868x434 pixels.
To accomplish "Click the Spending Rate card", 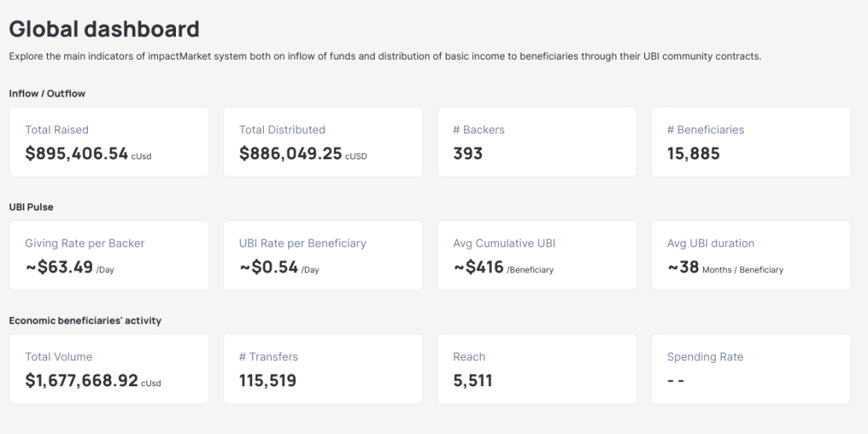I will (x=750, y=369).
